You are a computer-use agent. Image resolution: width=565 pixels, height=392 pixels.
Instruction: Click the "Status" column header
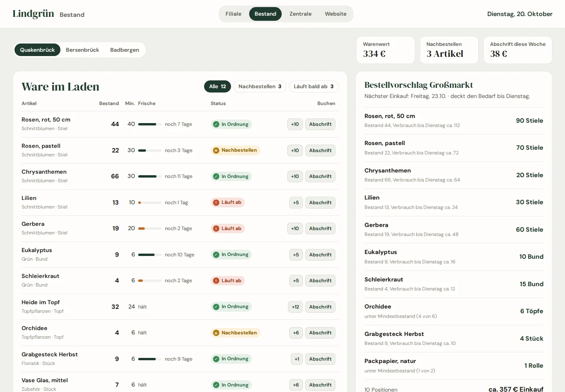(218, 103)
